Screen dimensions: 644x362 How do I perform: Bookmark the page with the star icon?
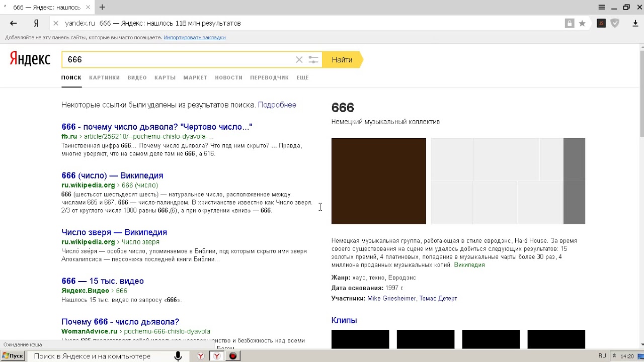(x=582, y=23)
